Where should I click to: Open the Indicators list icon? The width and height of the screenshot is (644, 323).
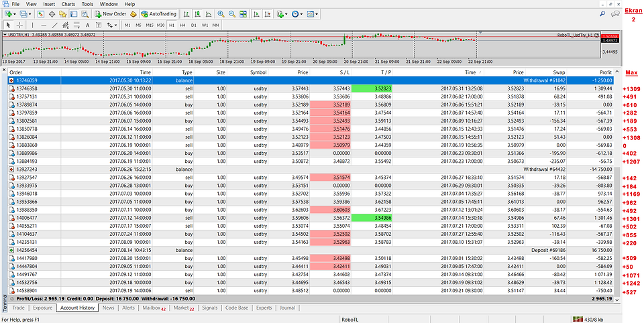pos(280,14)
